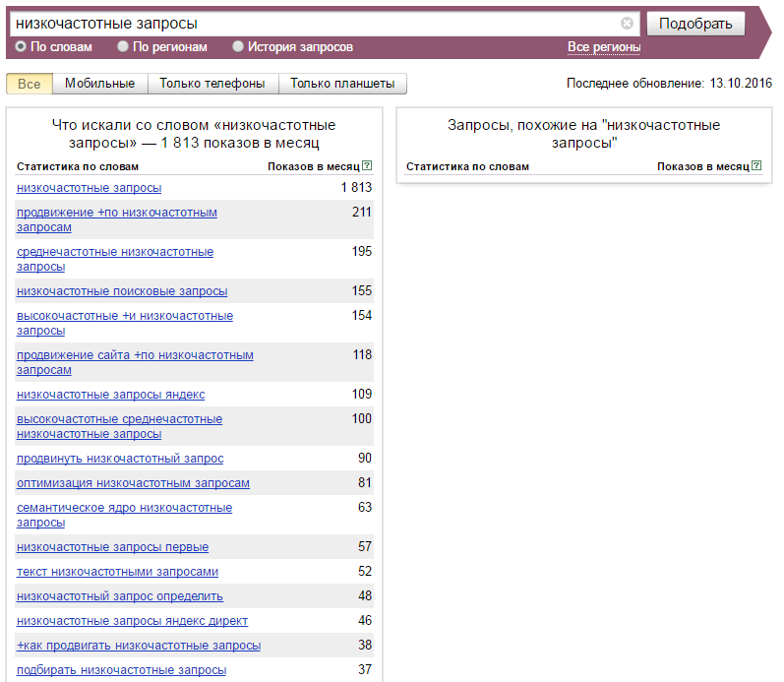Click the '1 813' impressions value in the table
Image resolution: width=784 pixels, height=682 pixels.
[x=356, y=188]
